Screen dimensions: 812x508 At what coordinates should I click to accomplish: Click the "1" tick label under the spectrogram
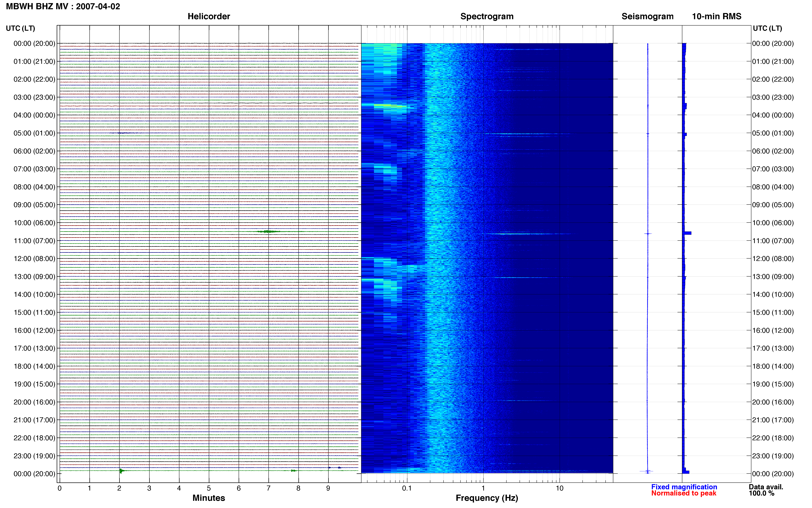[483, 488]
